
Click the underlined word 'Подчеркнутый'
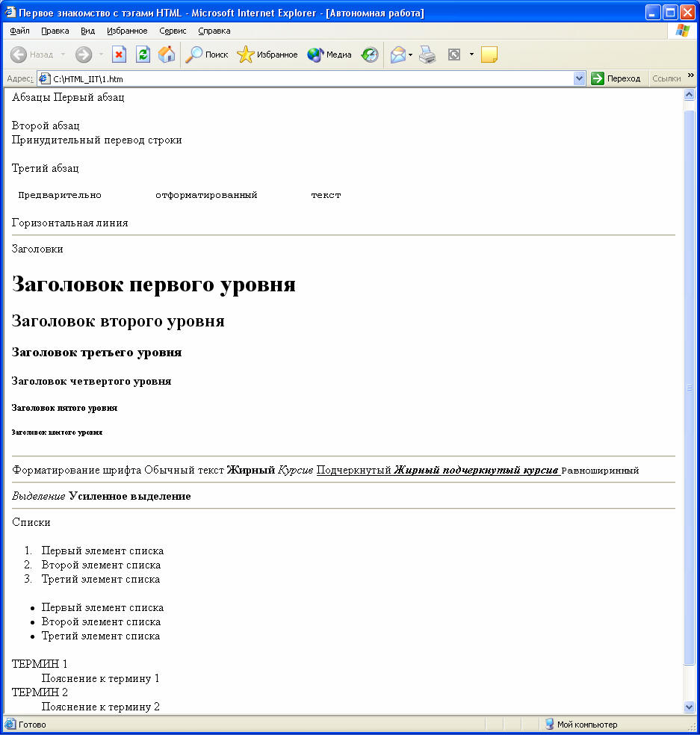coord(354,470)
